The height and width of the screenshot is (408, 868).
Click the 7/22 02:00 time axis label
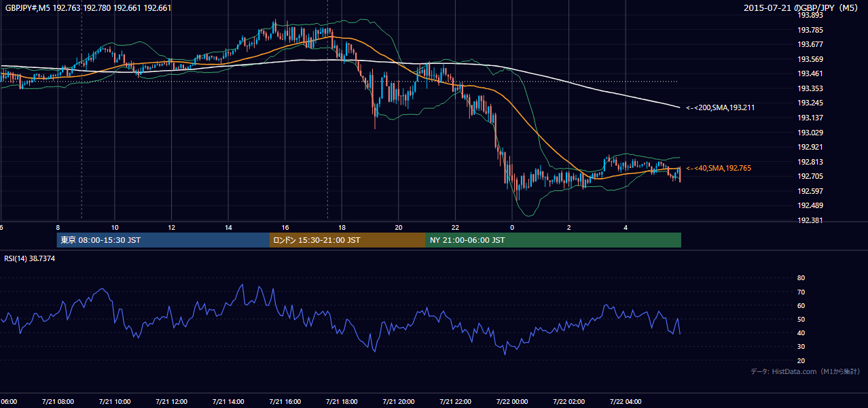pyautogui.click(x=568, y=402)
